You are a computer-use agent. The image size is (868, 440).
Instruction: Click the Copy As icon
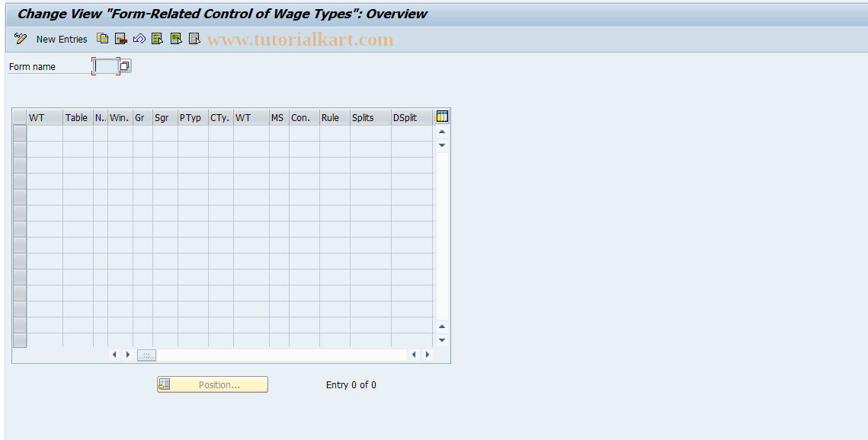(x=102, y=39)
